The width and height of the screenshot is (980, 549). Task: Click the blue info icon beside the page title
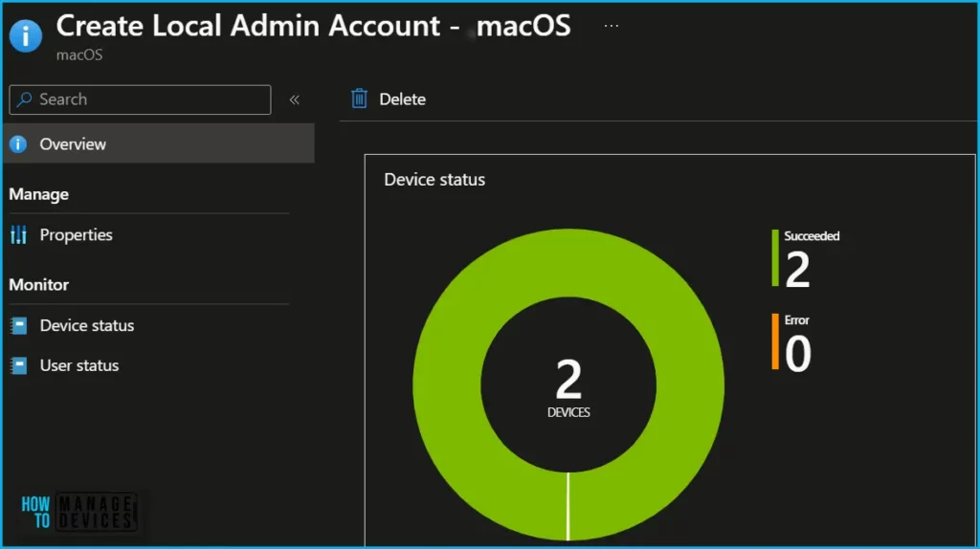tap(26, 35)
